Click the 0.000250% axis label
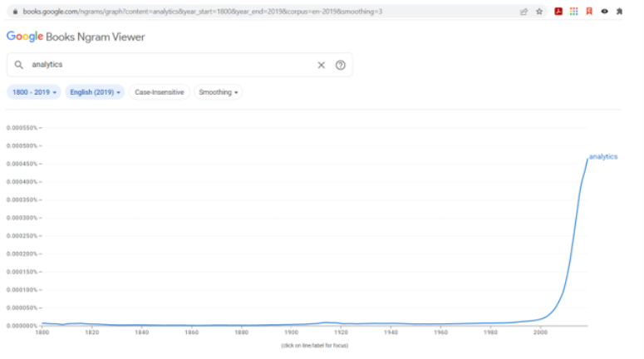644x359 pixels. 22,236
